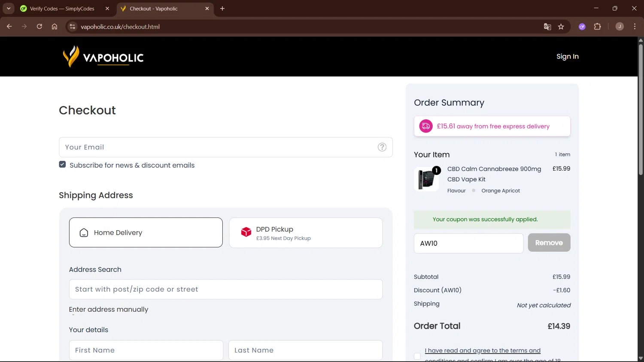
Task: Click the 'Not yet calculated' shipping value
Action: tap(544, 305)
